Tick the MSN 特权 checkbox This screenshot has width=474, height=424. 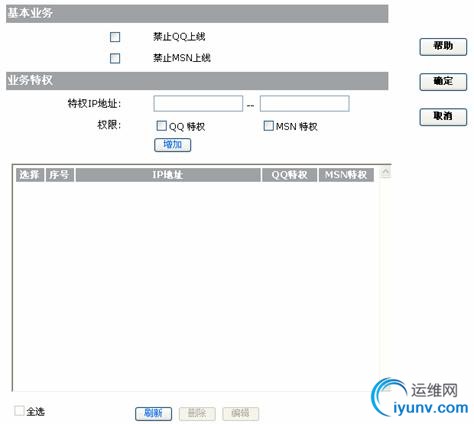[x=268, y=126]
